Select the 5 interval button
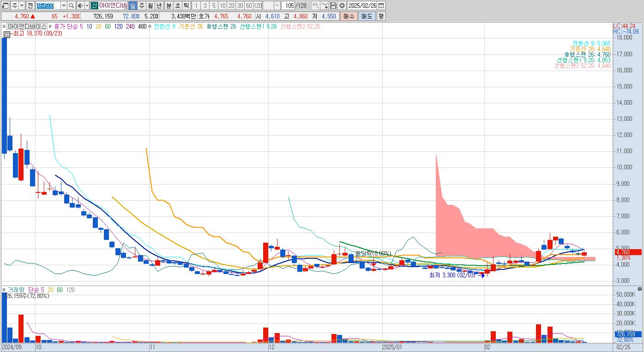The width and height of the screenshot is (644, 352). pyautogui.click(x=214, y=6)
